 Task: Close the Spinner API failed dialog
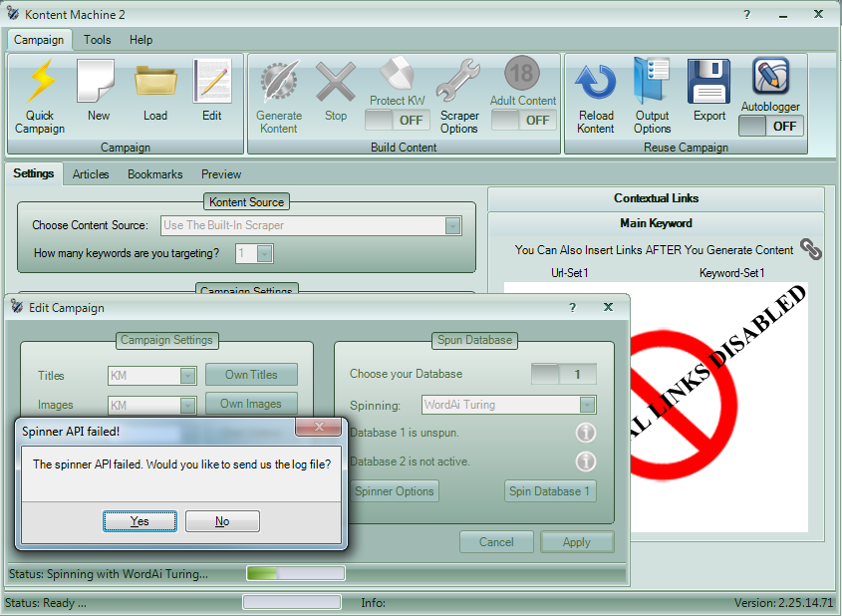coord(319,427)
